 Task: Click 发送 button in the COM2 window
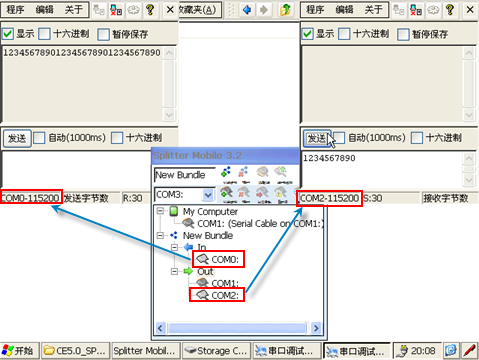317,138
